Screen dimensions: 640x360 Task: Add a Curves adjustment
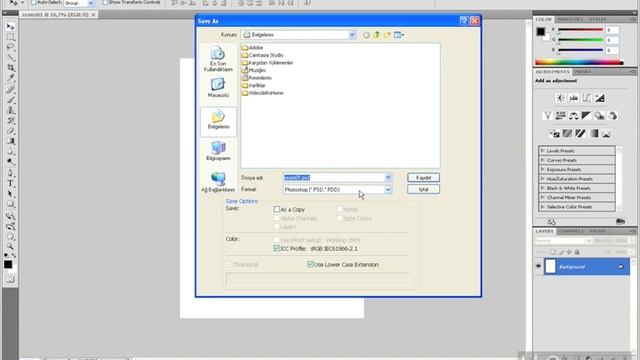coord(587,98)
